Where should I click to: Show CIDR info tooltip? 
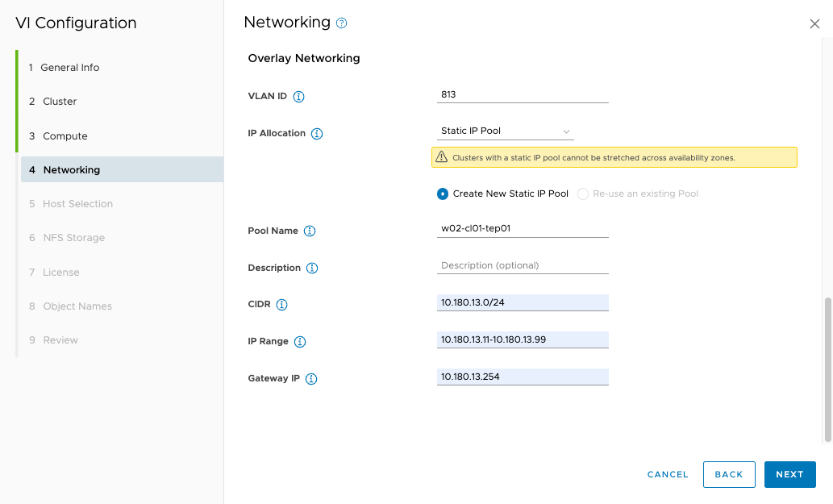pos(281,304)
